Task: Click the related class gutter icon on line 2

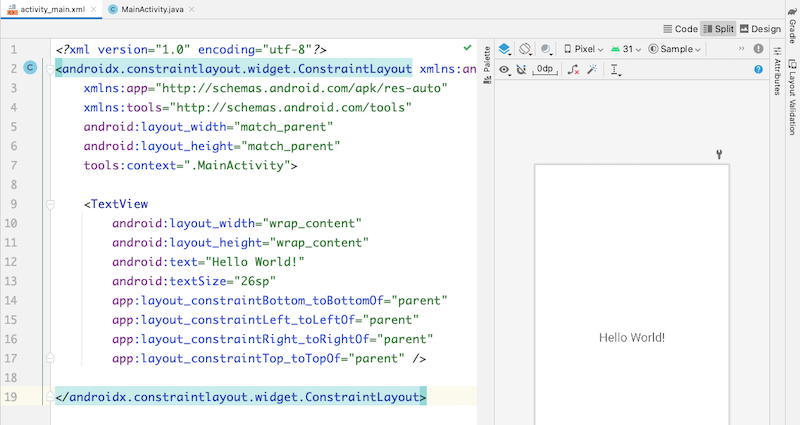Action: click(31, 68)
